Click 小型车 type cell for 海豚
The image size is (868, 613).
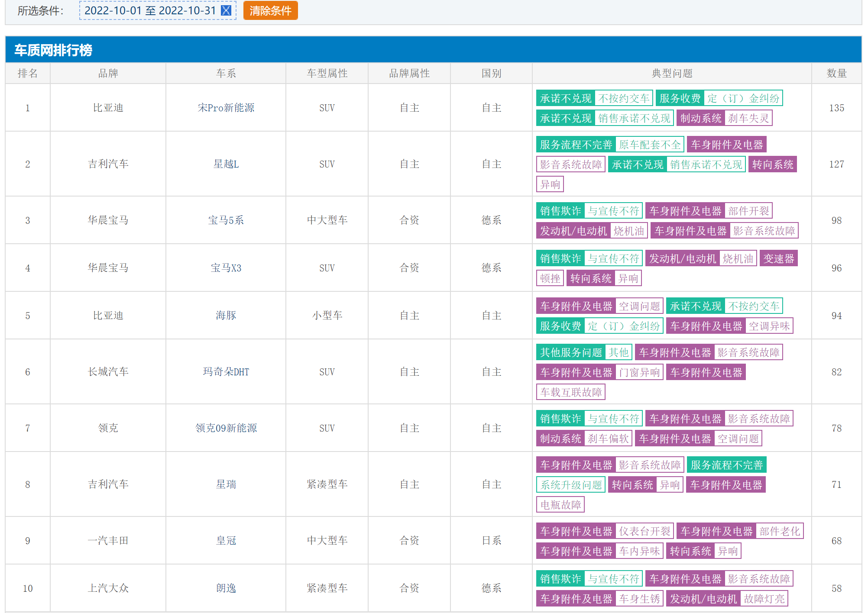point(327,316)
